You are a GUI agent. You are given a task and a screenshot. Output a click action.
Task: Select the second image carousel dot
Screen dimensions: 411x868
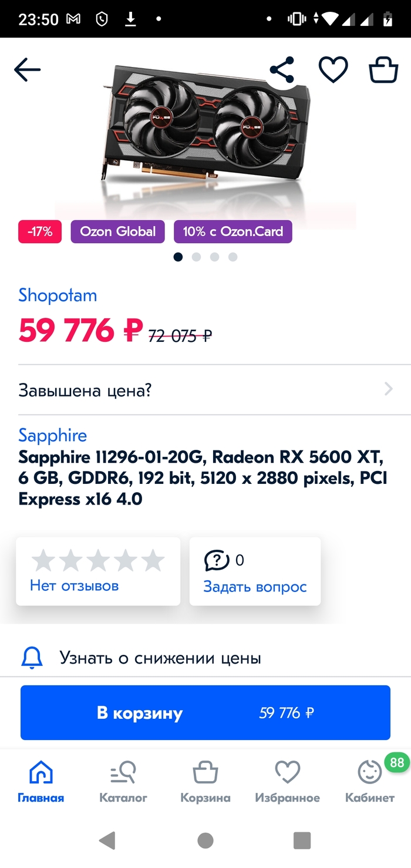tap(197, 257)
